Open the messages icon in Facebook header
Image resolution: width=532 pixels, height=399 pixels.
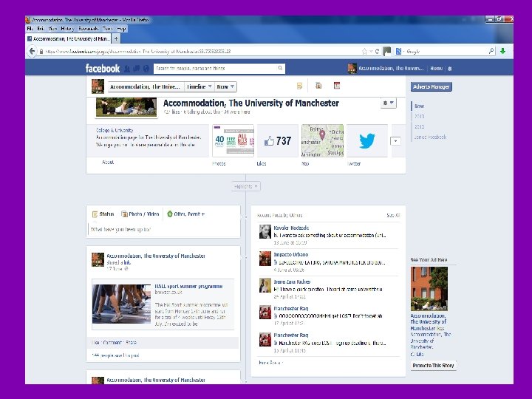[x=137, y=69]
